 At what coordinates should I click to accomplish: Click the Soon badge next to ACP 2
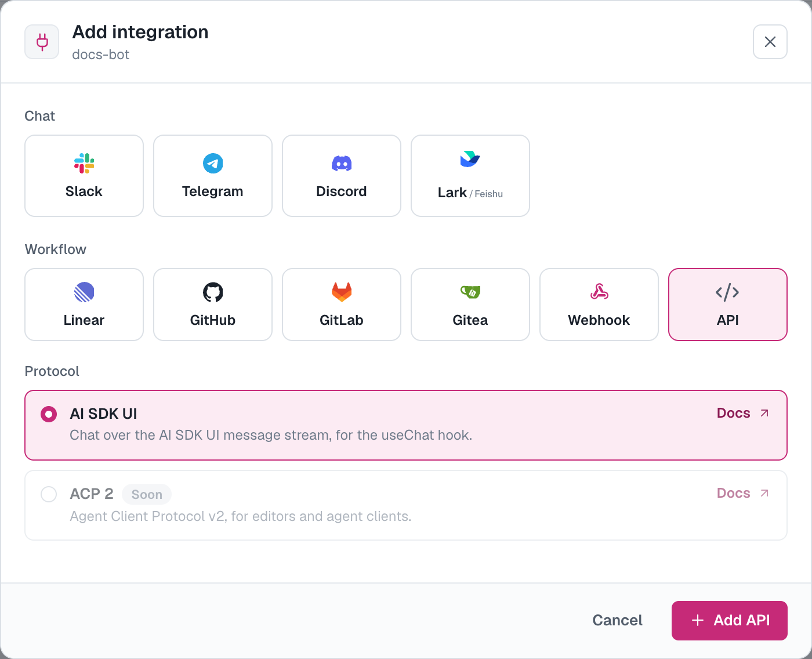point(147,494)
